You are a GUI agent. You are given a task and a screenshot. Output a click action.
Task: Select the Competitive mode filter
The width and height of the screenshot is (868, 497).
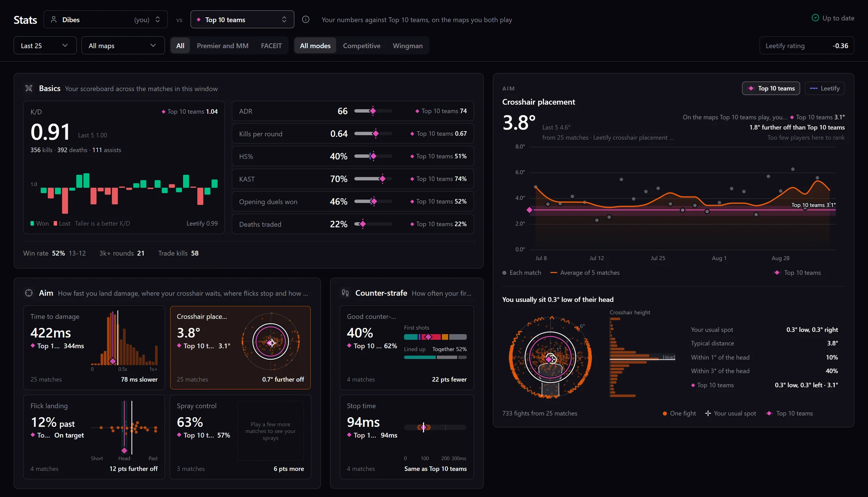pos(362,45)
